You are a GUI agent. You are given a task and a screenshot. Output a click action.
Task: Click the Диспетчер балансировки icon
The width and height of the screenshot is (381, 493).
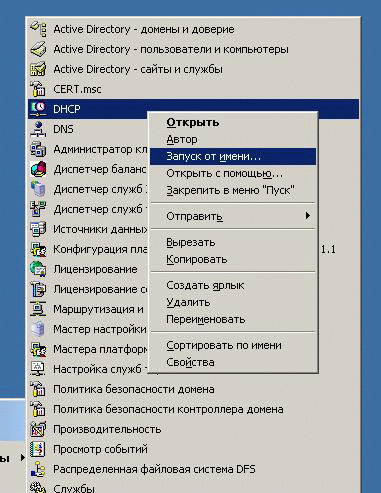tap(38, 169)
